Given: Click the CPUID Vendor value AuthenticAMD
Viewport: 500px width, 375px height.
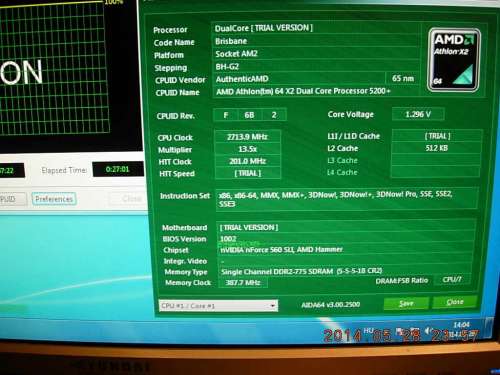Looking at the screenshot, I should [299, 79].
